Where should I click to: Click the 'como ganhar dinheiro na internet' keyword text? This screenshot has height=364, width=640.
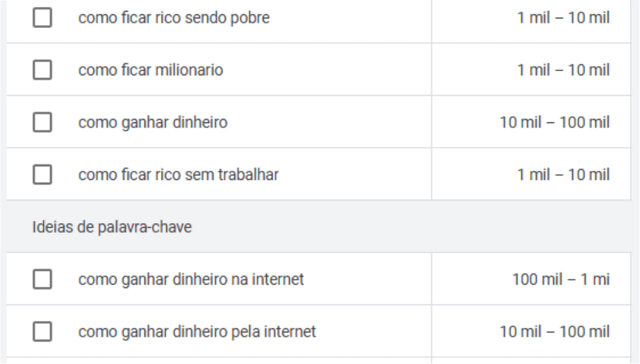[x=190, y=279]
